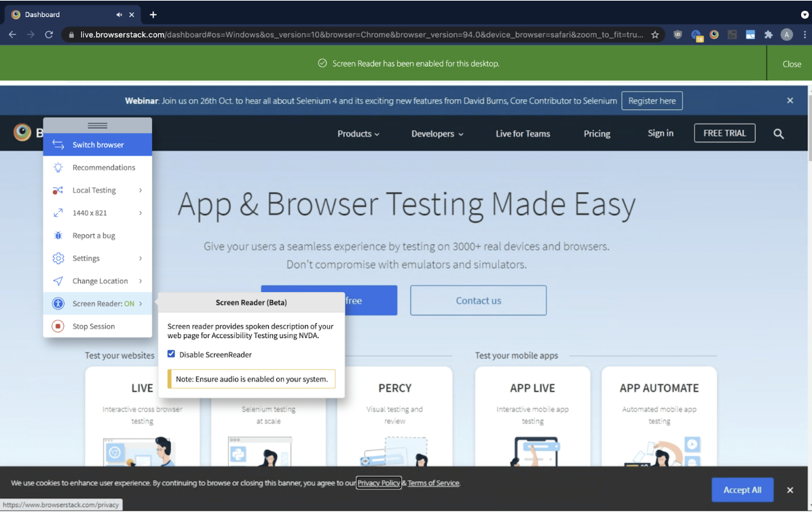Open the Privacy Policy link
The height and width of the screenshot is (516, 812).
378,483
